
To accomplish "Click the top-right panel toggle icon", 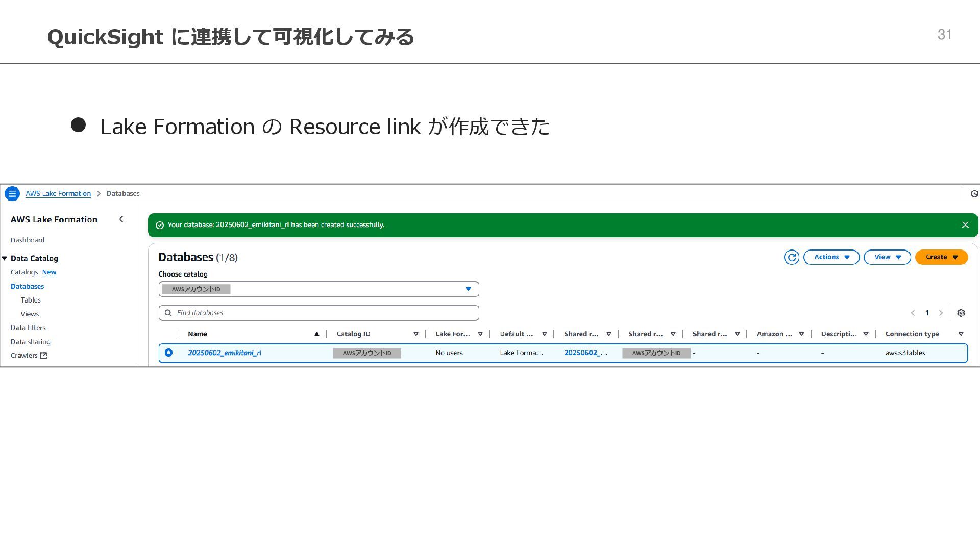I will coord(974,194).
